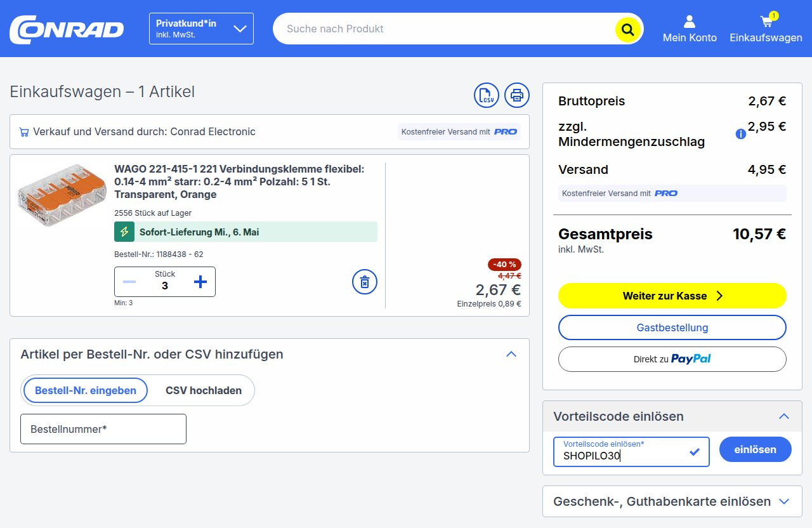Click the Vorteilscode input with SHOPILO30
Viewport: 812px width, 528px height.
(x=631, y=452)
